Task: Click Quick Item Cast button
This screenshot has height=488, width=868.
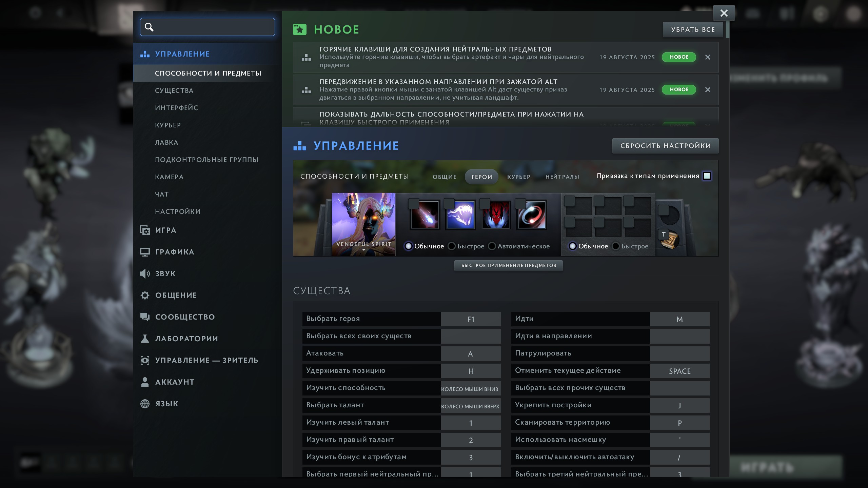Action: pos(508,265)
